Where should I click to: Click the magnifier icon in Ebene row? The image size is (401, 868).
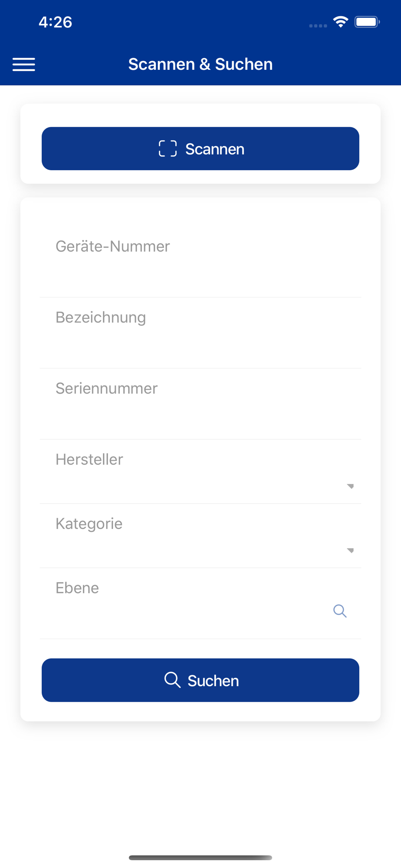(x=340, y=611)
